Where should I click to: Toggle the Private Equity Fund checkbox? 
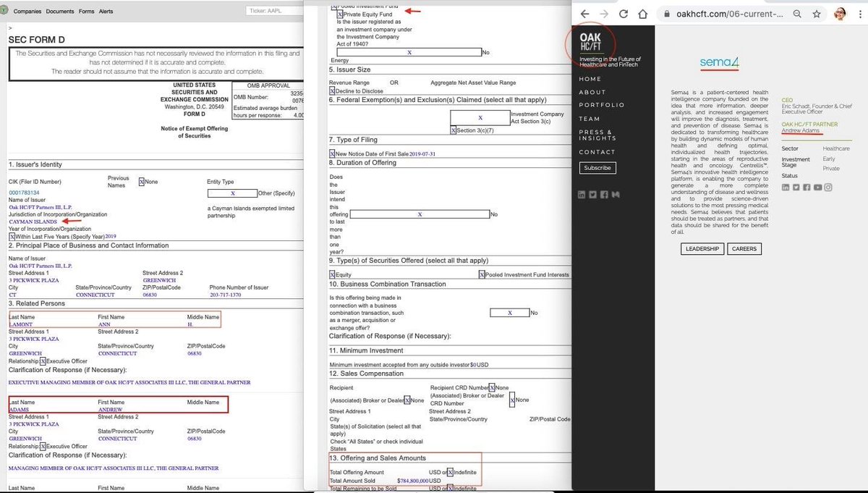coord(341,13)
